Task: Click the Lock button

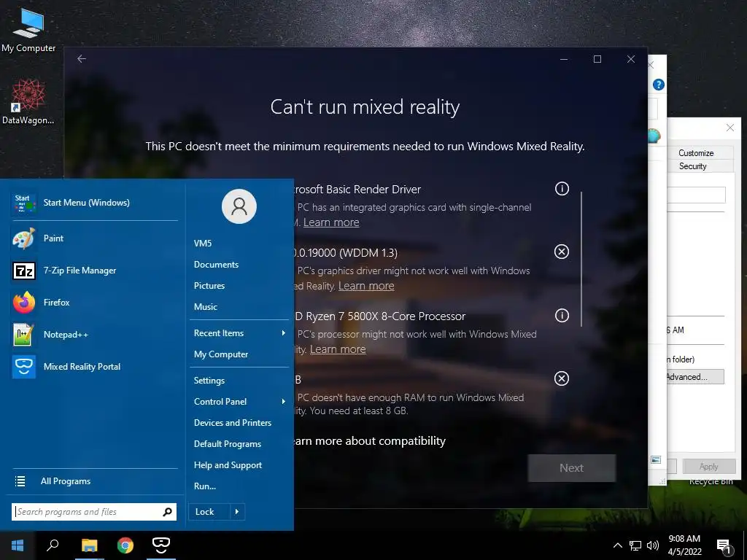Action: [x=209, y=512]
